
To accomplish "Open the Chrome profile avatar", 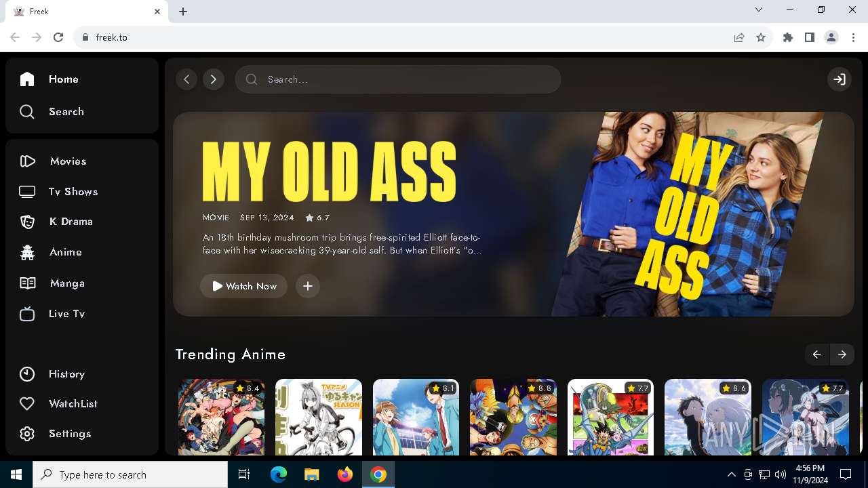I will tap(831, 37).
